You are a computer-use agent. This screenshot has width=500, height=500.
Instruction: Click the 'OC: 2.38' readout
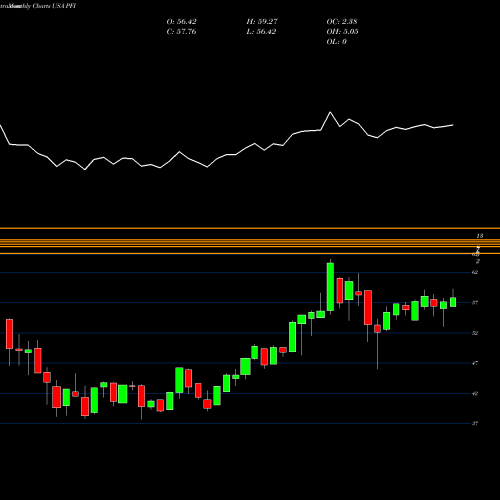point(342,21)
